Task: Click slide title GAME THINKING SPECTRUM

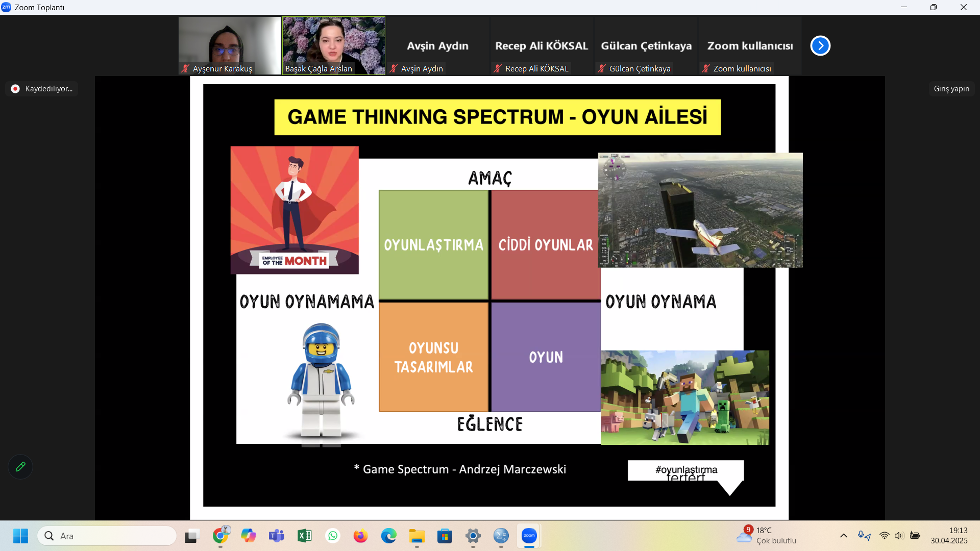Action: 498,117
